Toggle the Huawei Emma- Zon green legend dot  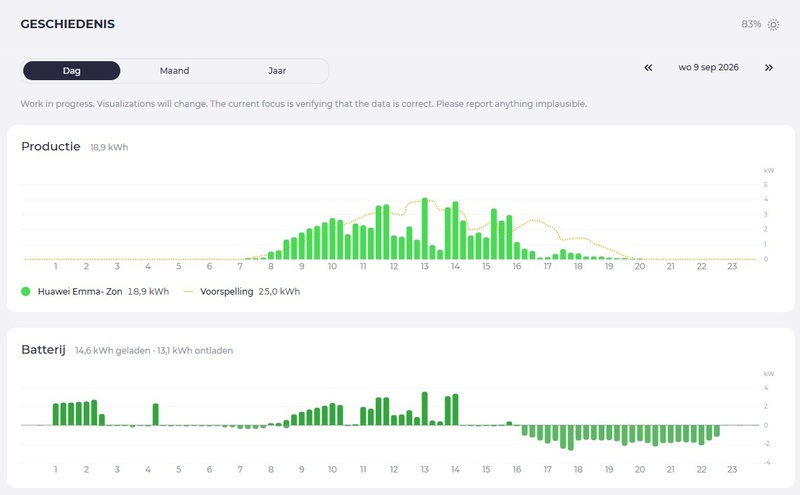click(x=26, y=291)
